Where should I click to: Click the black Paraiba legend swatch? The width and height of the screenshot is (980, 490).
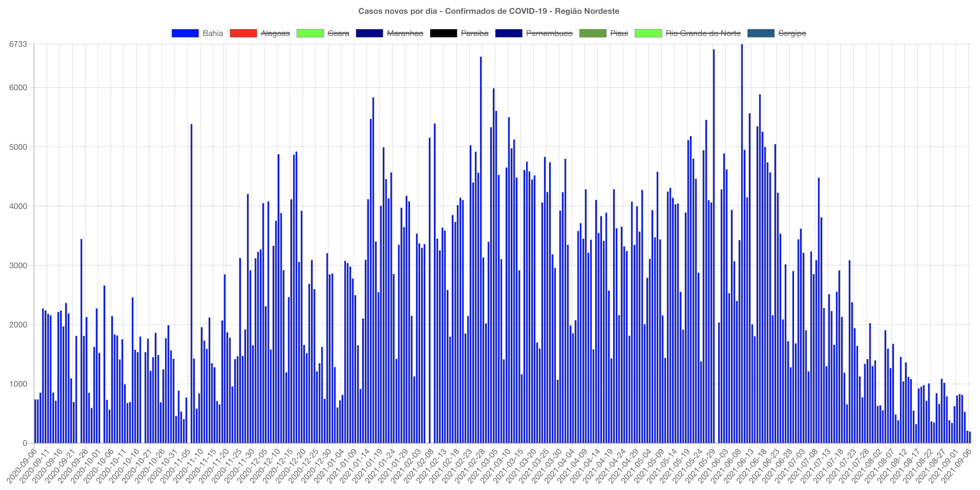[443, 33]
